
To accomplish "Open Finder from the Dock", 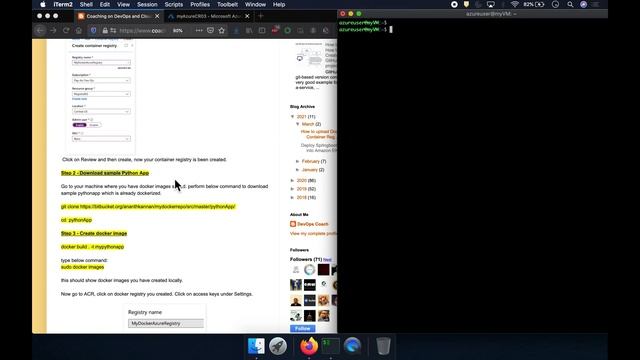I will point(256,347).
